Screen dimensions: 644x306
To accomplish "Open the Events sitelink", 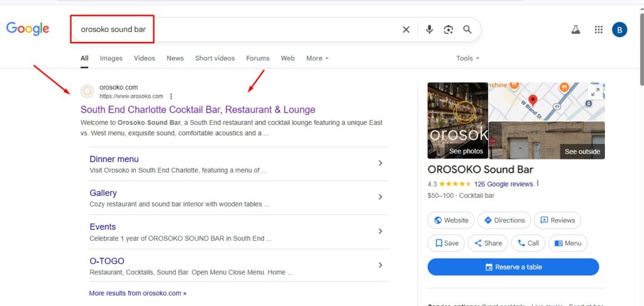I will click(103, 227).
